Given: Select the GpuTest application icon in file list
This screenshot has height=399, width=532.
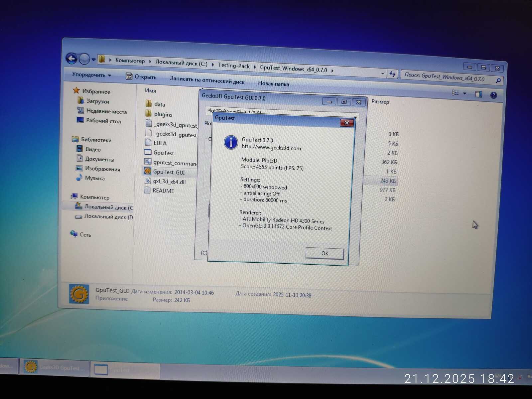Looking at the screenshot, I should point(148,152).
